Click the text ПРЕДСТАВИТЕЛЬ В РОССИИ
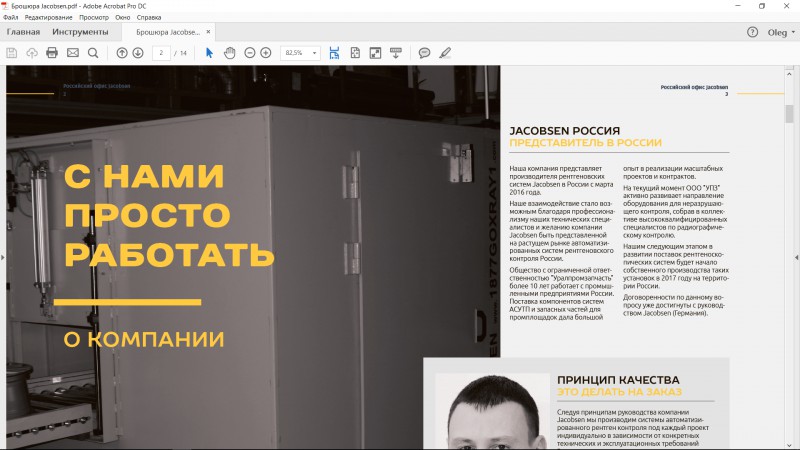Screen dimensions: 800x450 tap(585, 143)
